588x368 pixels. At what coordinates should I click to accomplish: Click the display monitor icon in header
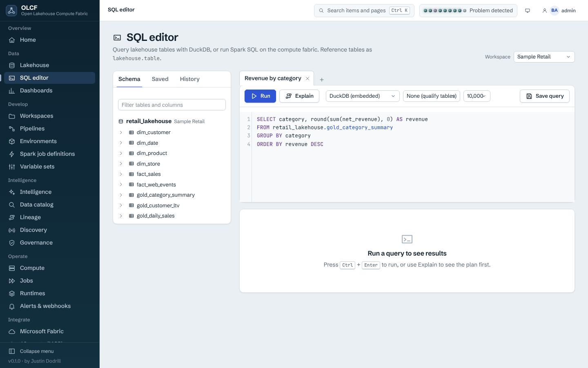tap(528, 11)
